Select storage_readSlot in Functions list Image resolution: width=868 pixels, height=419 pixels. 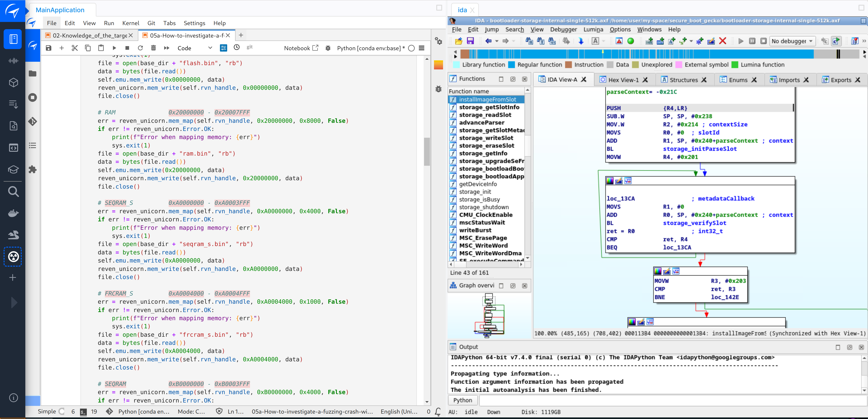pos(485,115)
